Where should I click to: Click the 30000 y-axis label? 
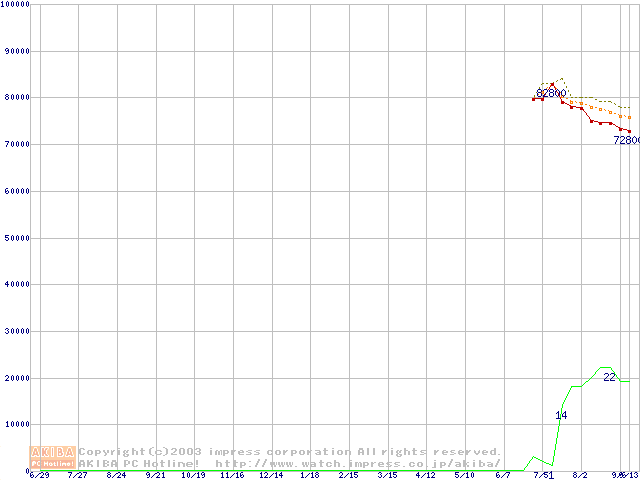pos(17,331)
